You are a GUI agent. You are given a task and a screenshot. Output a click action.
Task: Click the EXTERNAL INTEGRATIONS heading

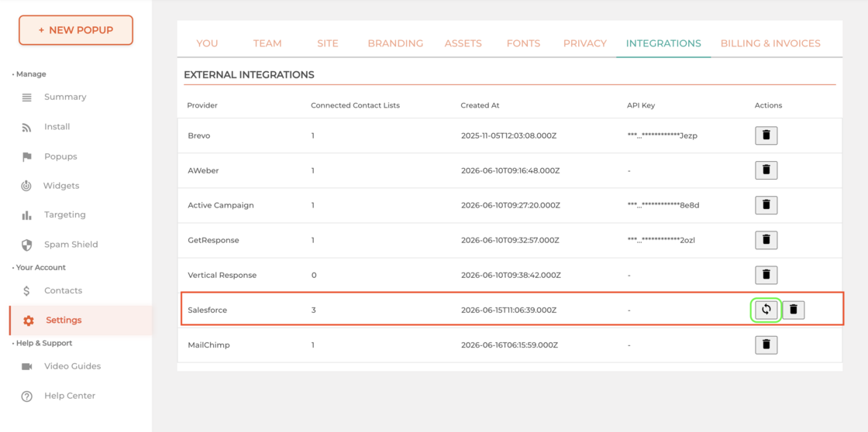tap(249, 74)
